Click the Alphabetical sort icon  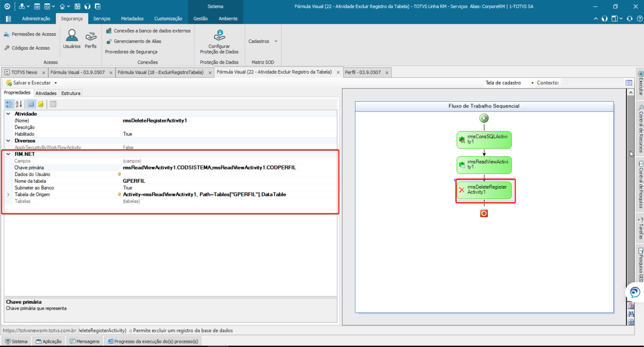pos(19,104)
